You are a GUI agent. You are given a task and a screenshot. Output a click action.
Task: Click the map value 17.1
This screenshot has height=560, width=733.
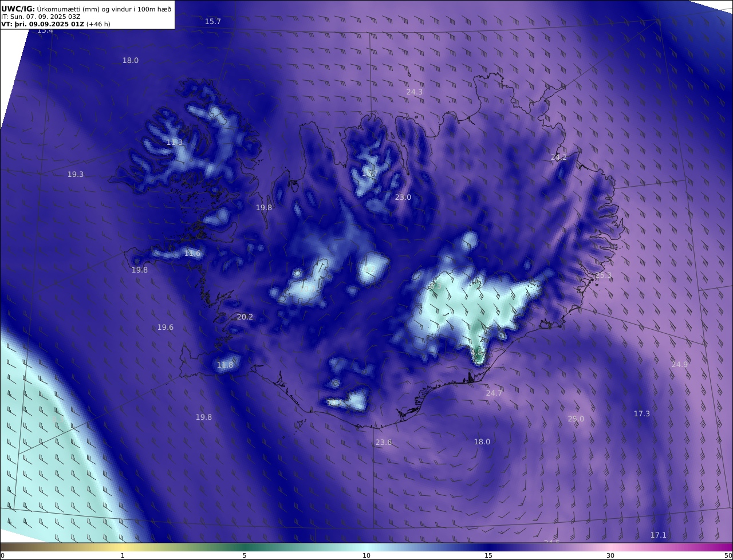click(x=659, y=535)
